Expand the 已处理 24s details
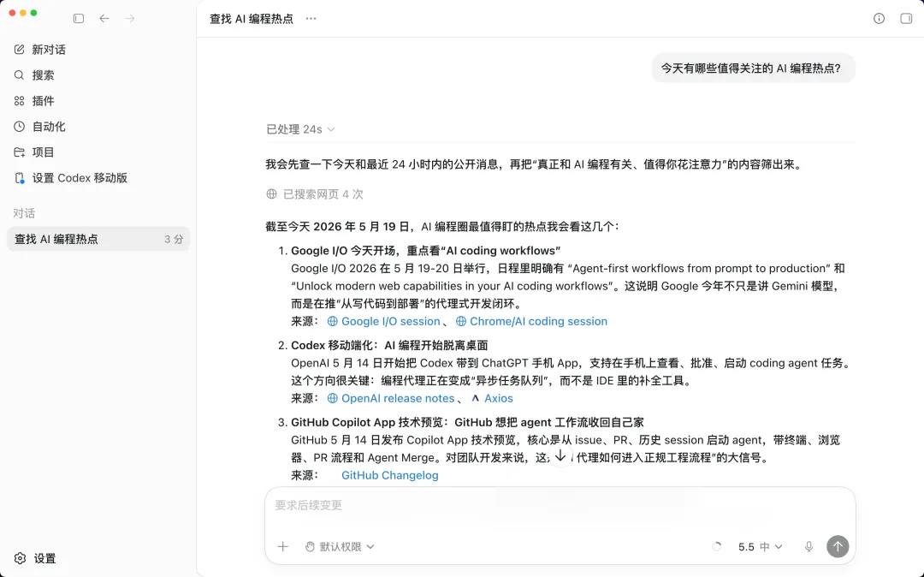The width and height of the screenshot is (924, 577). 300,129
